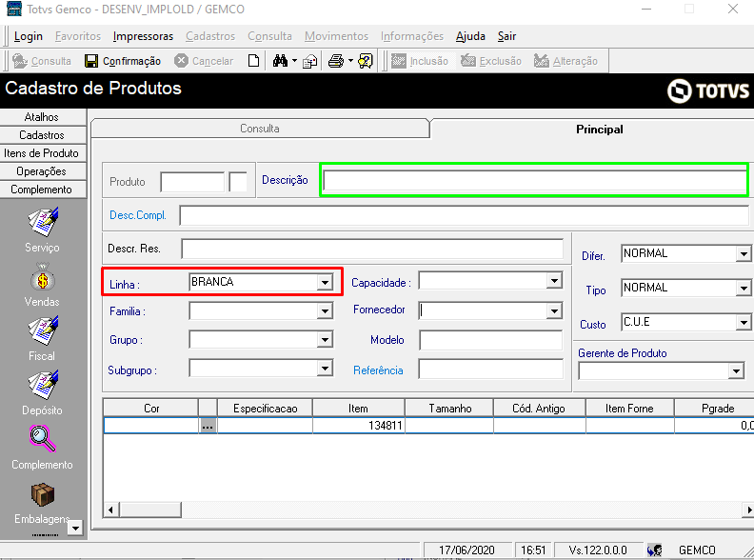The height and width of the screenshot is (560, 754).
Task: Open the Fiscal sidebar shortcut
Action: point(42,331)
